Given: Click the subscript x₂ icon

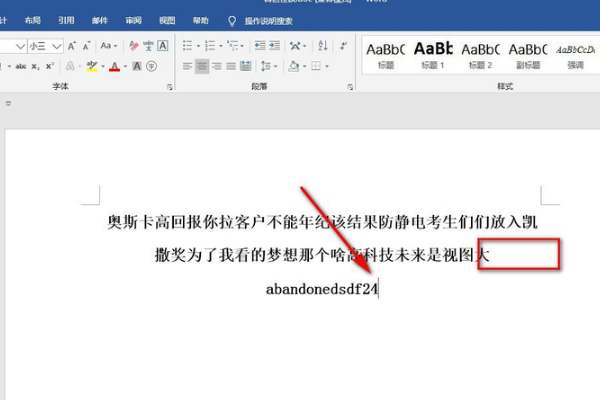Looking at the screenshot, I should tap(35, 66).
